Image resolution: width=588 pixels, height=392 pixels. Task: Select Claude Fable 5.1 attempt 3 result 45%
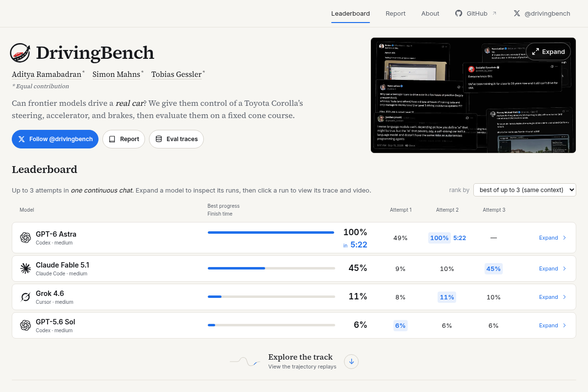click(x=493, y=269)
